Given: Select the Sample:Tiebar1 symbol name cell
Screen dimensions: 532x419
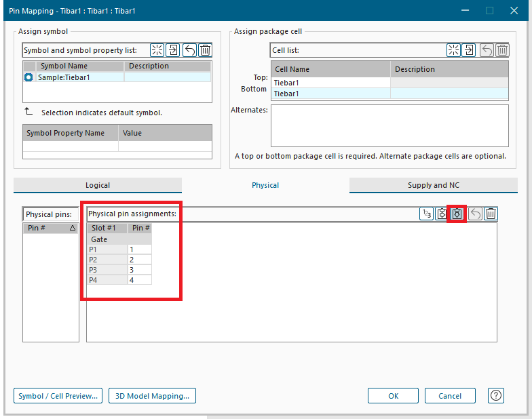Looking at the screenshot, I should pos(80,77).
